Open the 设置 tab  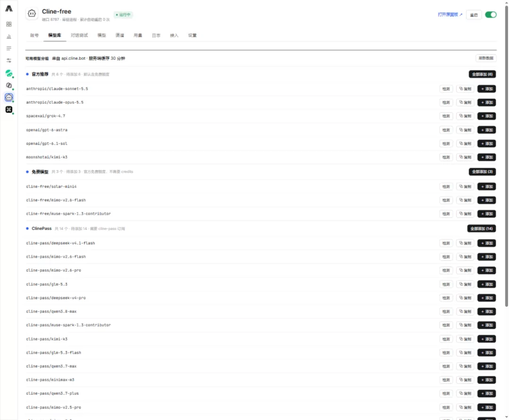192,35
